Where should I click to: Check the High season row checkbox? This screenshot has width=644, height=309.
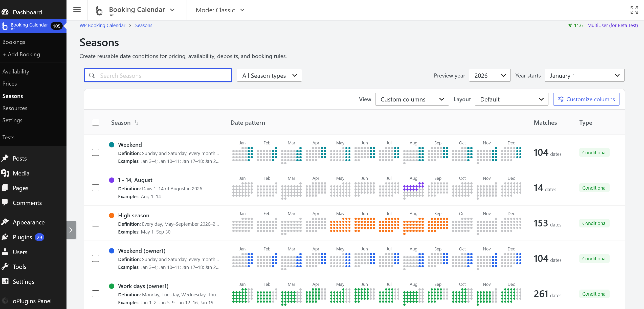pyautogui.click(x=96, y=223)
